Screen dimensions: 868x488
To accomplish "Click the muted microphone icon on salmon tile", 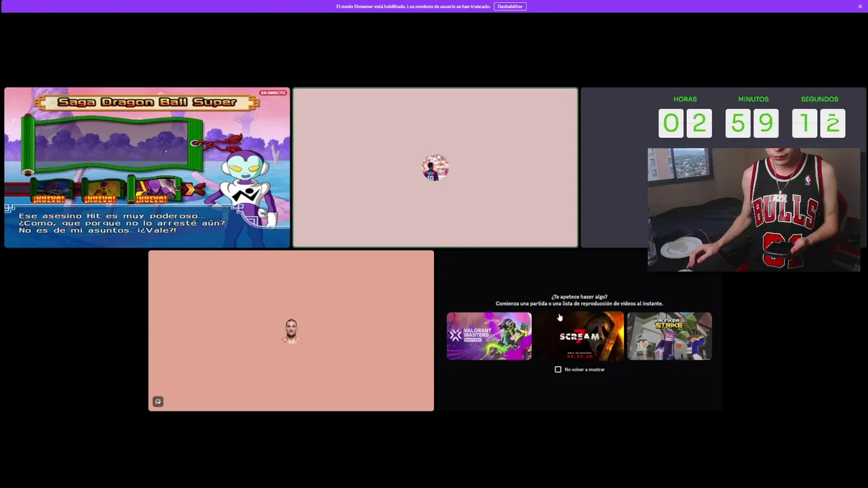I will tap(158, 401).
